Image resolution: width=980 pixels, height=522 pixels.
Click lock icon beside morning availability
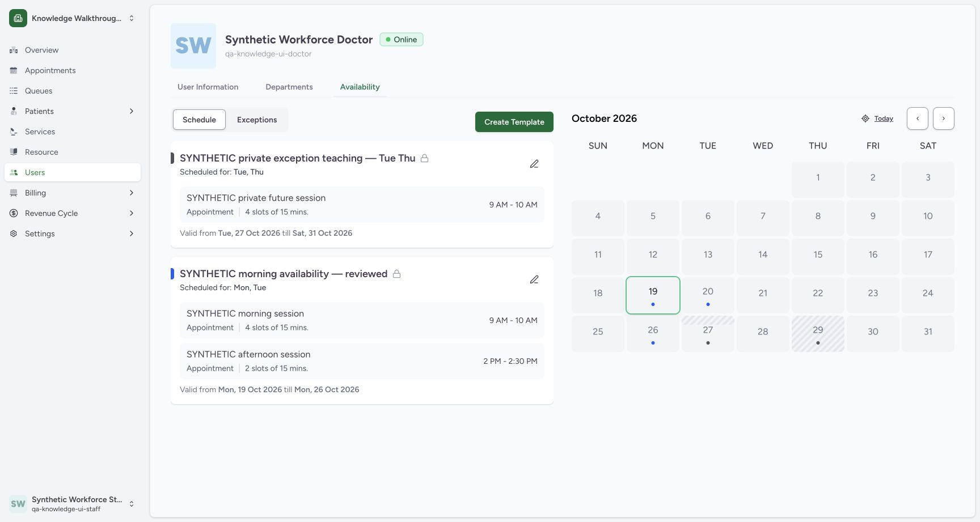pos(397,274)
